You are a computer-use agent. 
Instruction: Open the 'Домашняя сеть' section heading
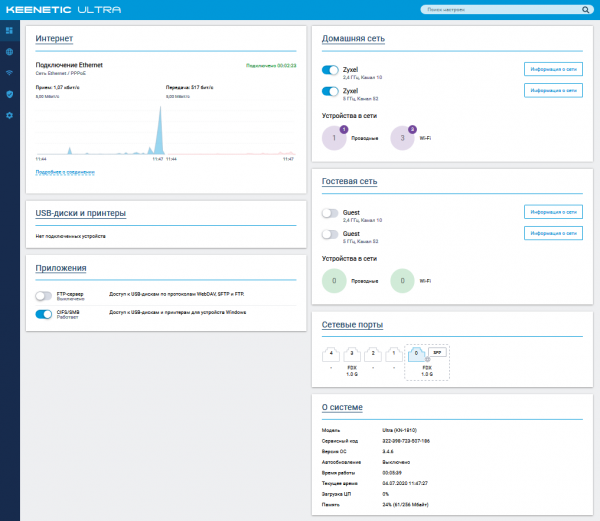click(x=353, y=39)
